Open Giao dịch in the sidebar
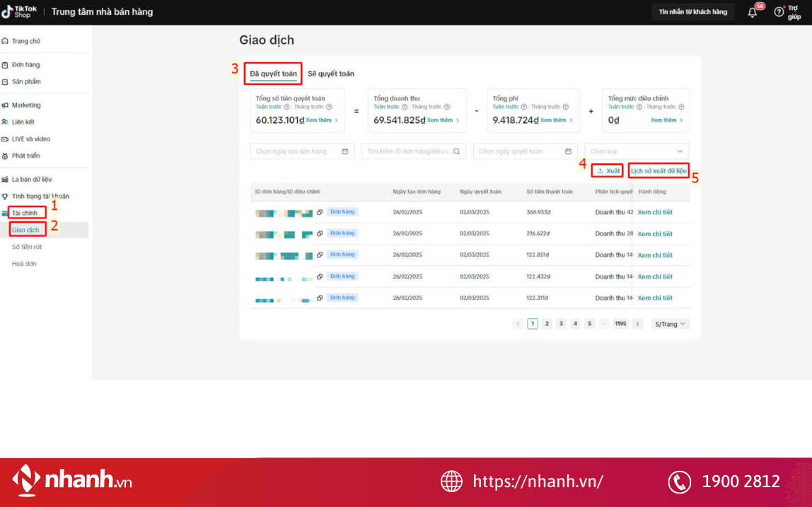The height and width of the screenshot is (507, 812). (x=26, y=230)
